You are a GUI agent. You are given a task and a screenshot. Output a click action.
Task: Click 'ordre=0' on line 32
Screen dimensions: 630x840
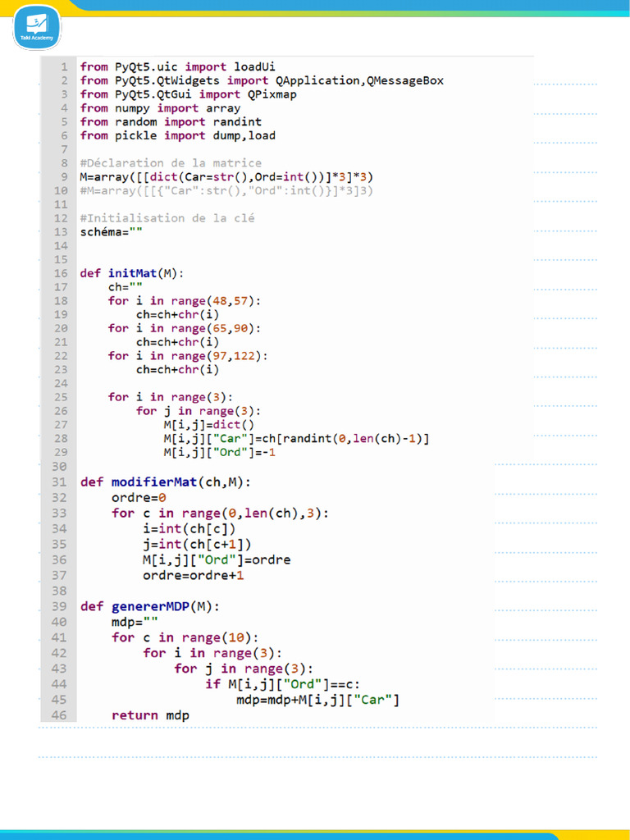139,498
